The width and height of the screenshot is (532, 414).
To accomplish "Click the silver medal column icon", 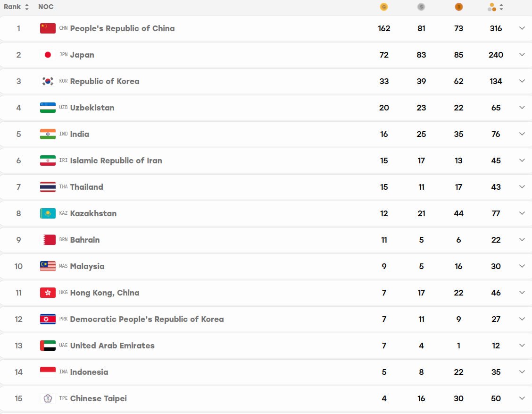I will coord(421,7).
